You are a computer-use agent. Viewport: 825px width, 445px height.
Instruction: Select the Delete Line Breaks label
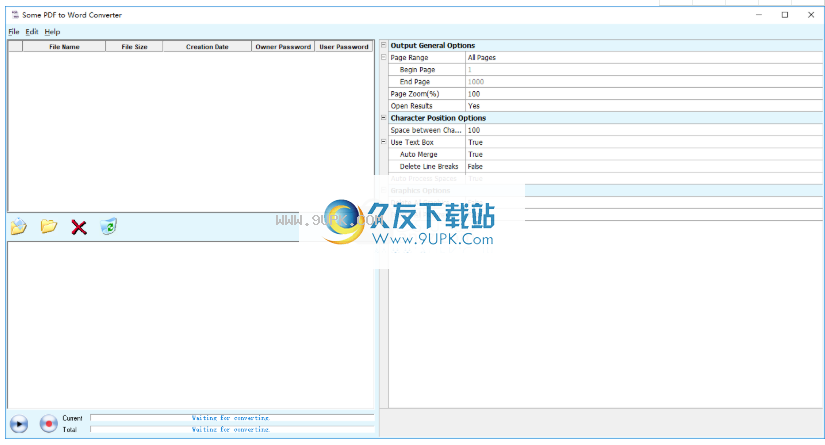[429, 166]
